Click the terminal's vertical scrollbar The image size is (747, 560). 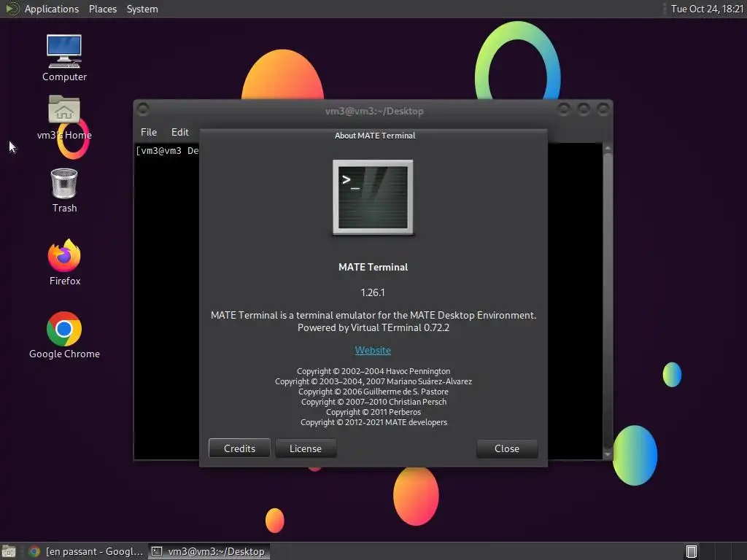pos(608,300)
